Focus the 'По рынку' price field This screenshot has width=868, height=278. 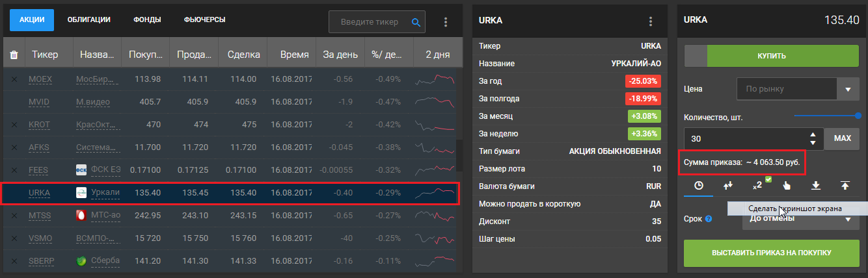(786, 89)
